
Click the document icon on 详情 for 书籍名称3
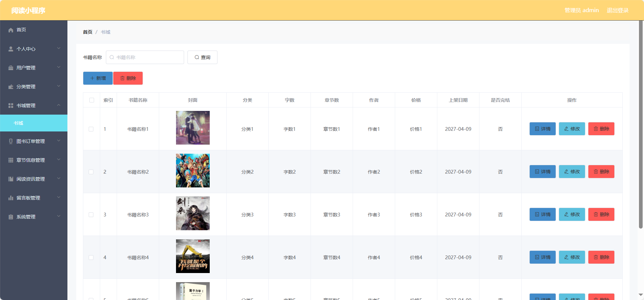coord(537,214)
